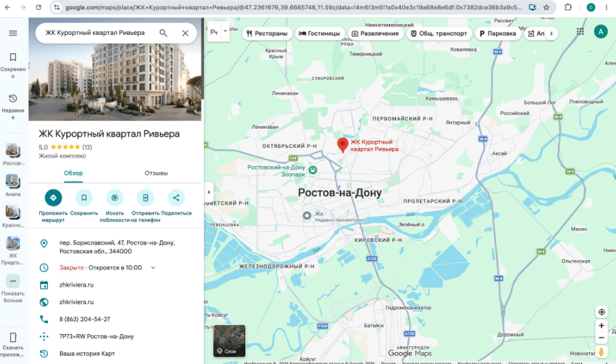Open browser extensions puzzle icon

[568, 7]
